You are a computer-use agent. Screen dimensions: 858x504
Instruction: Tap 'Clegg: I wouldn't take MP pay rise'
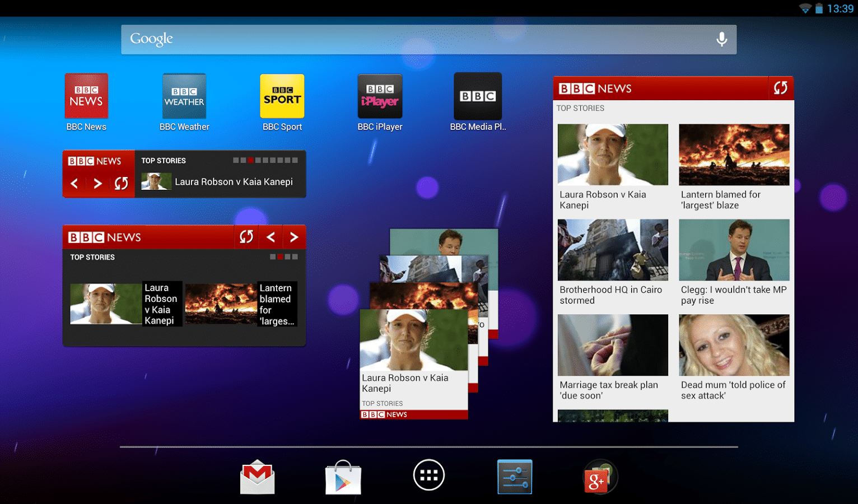pos(734,295)
